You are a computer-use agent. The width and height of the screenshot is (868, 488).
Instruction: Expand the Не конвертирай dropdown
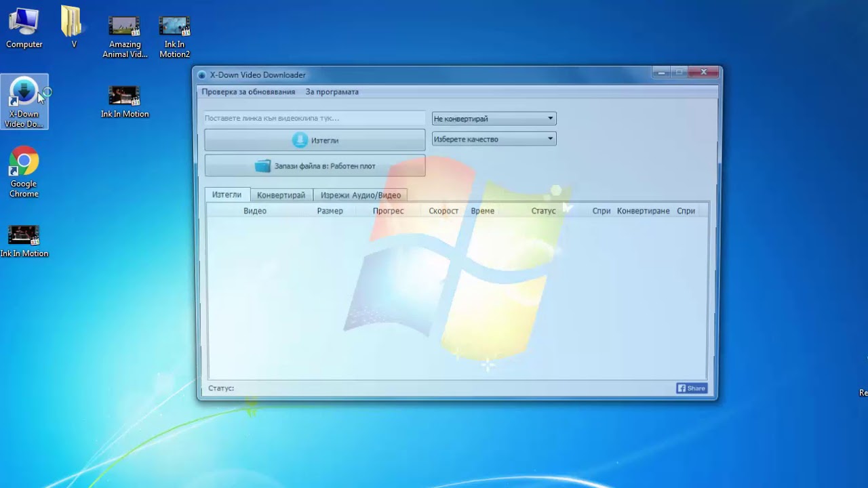[494, 119]
